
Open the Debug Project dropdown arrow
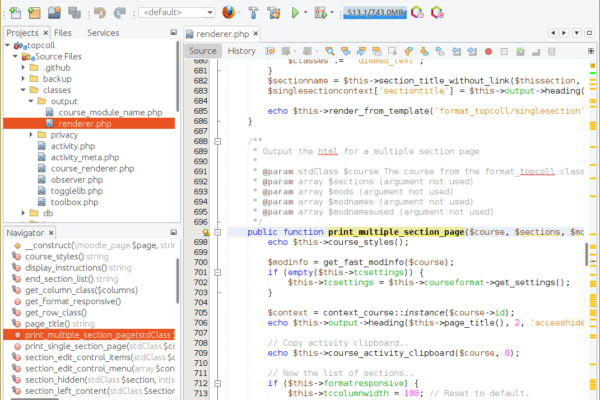coord(332,13)
